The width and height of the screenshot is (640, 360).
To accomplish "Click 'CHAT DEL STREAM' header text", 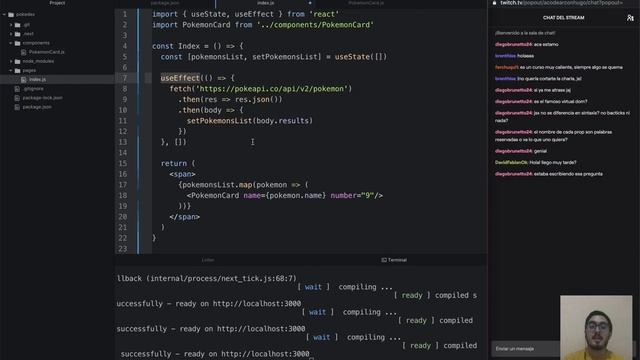I will tap(563, 18).
